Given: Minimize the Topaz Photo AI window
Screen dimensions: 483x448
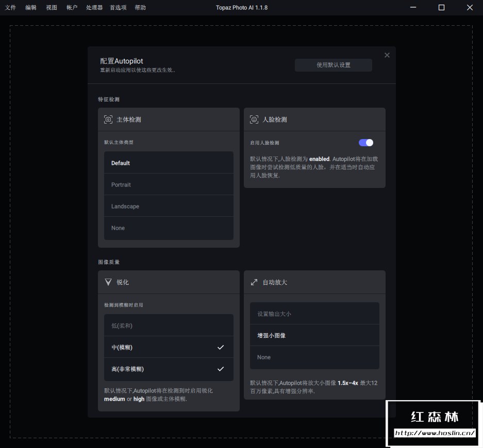Looking at the screenshot, I should click(413, 7).
